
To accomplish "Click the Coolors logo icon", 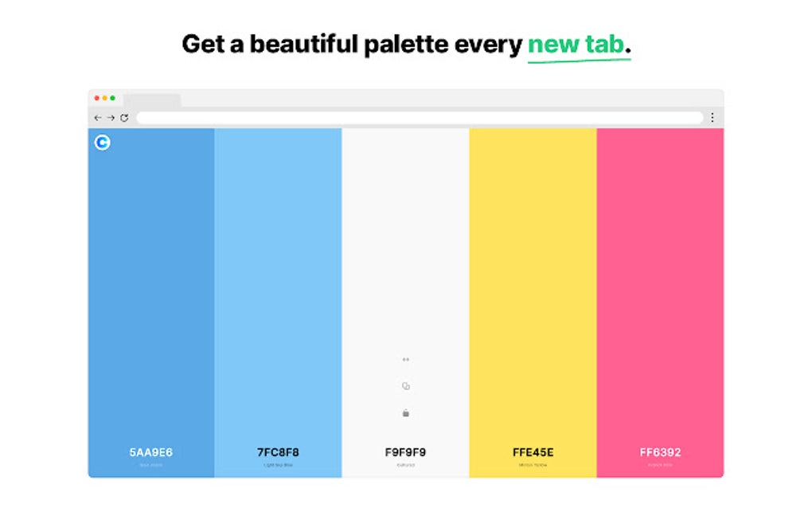I will tap(102, 143).
